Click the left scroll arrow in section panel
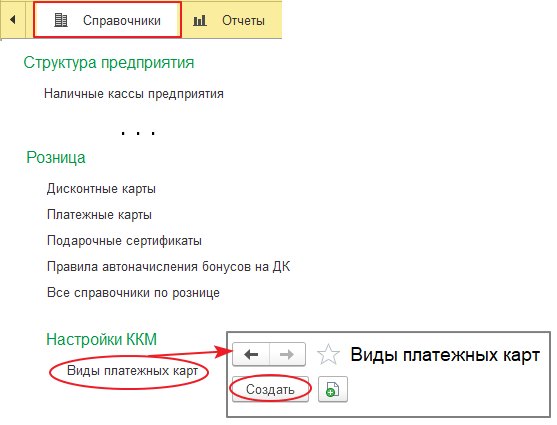The width and height of the screenshot is (557, 425). pyautogui.click(x=13, y=20)
